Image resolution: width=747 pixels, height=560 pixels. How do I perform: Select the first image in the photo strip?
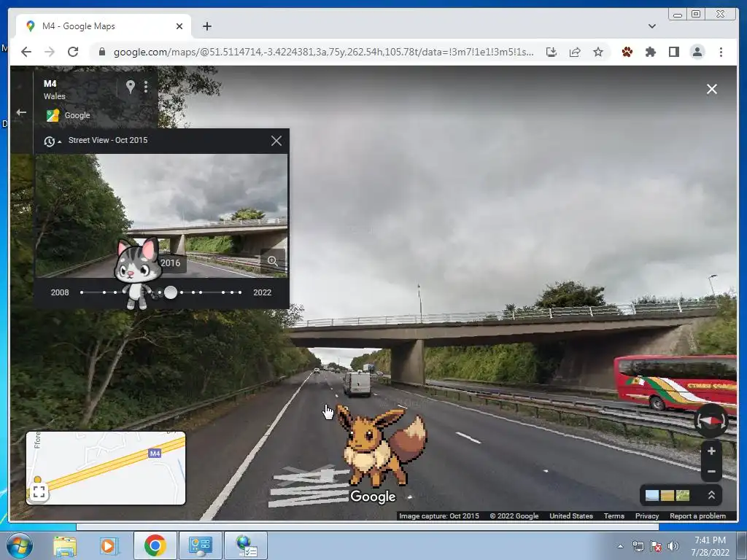(651, 496)
